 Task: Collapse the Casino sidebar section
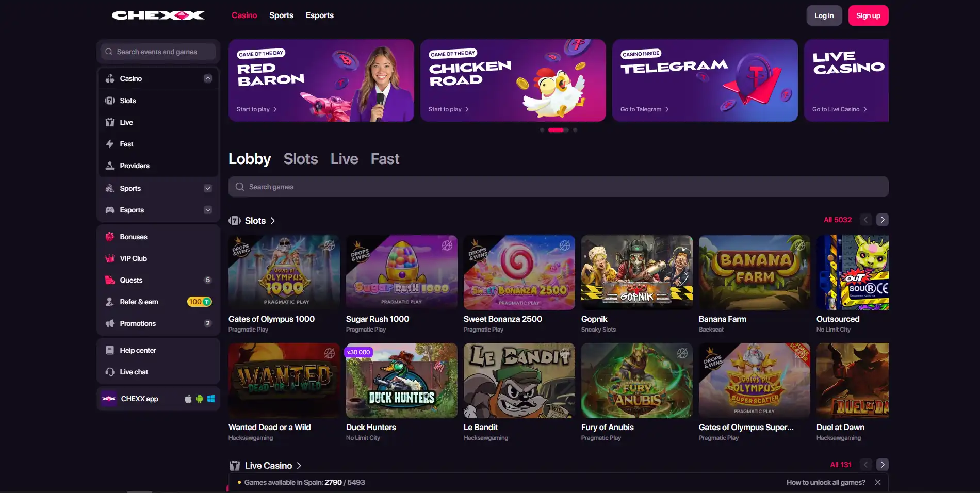pyautogui.click(x=208, y=78)
